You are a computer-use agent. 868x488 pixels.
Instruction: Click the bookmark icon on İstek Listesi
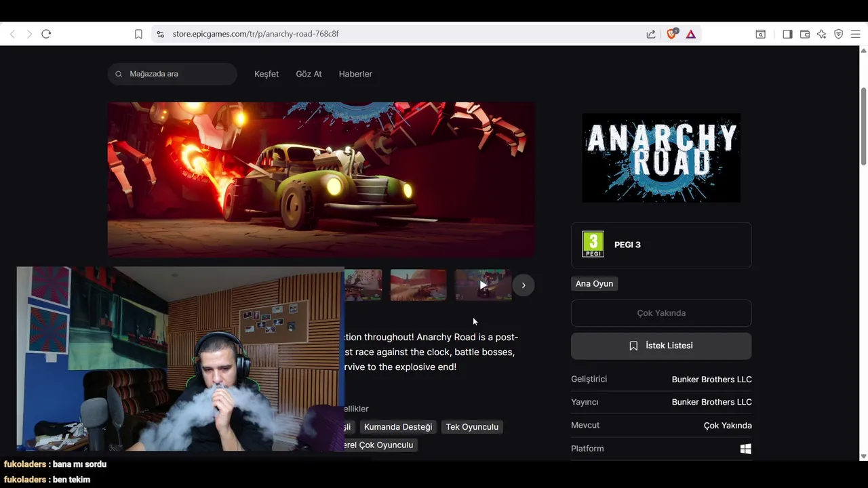(x=633, y=346)
